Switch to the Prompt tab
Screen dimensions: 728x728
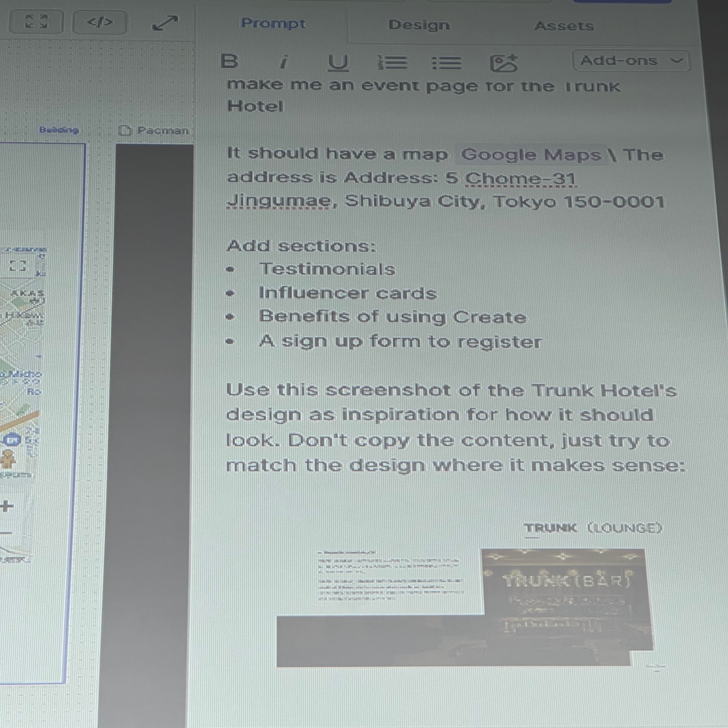click(273, 23)
